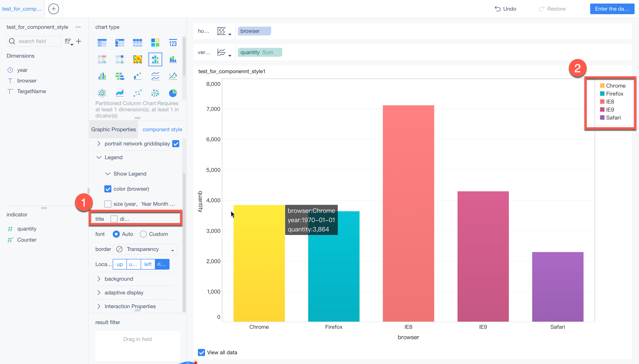639x364 pixels.
Task: Set legend location to left
Action: pos(148,264)
